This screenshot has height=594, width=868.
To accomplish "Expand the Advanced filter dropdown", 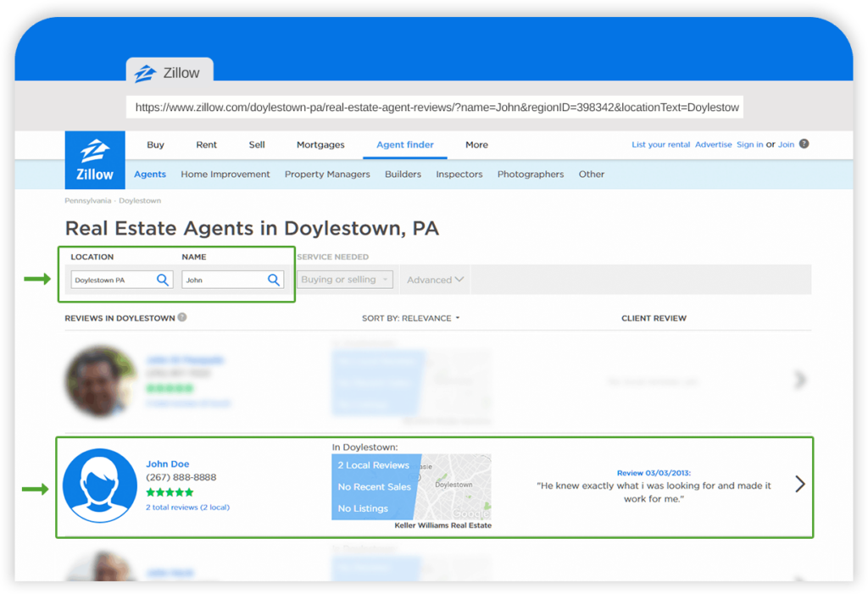I will point(434,280).
